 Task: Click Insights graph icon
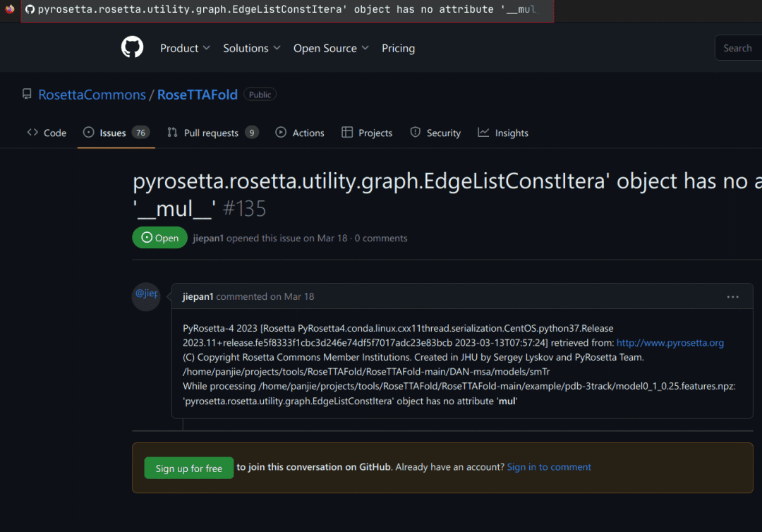[483, 132]
